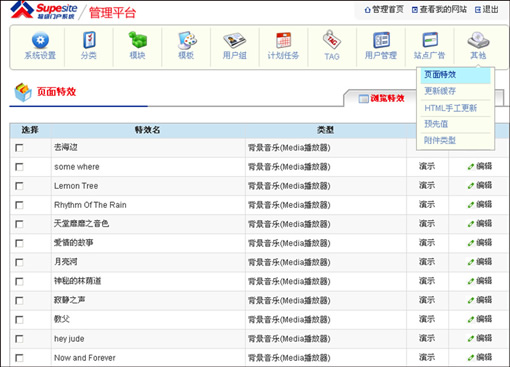
Task: Check the 神秘的林荫道 row checkbox
Action: pyautogui.click(x=19, y=282)
